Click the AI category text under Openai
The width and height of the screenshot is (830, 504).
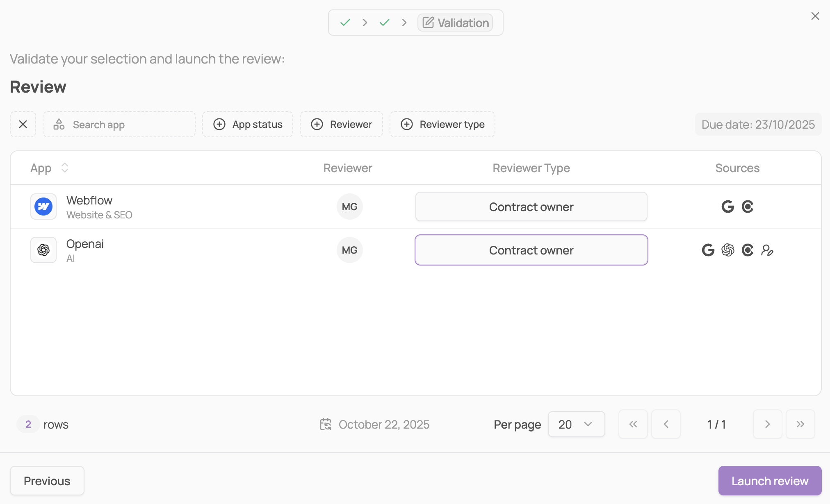point(71,258)
